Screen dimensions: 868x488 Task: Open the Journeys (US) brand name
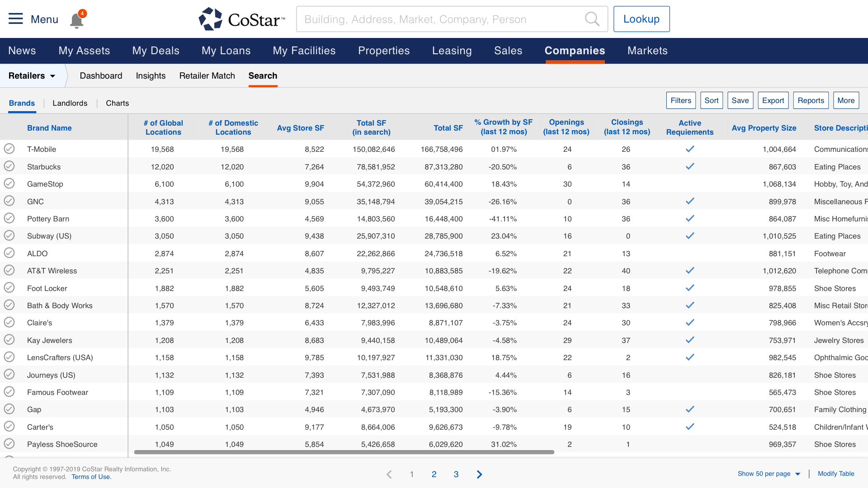[x=51, y=375]
